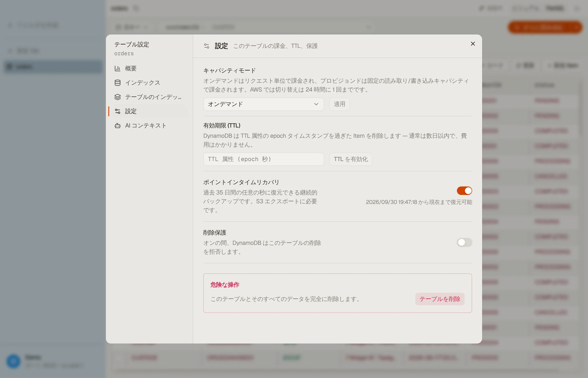Close the table settings dialog
Screen dimensions: 588x378
pos(473,44)
